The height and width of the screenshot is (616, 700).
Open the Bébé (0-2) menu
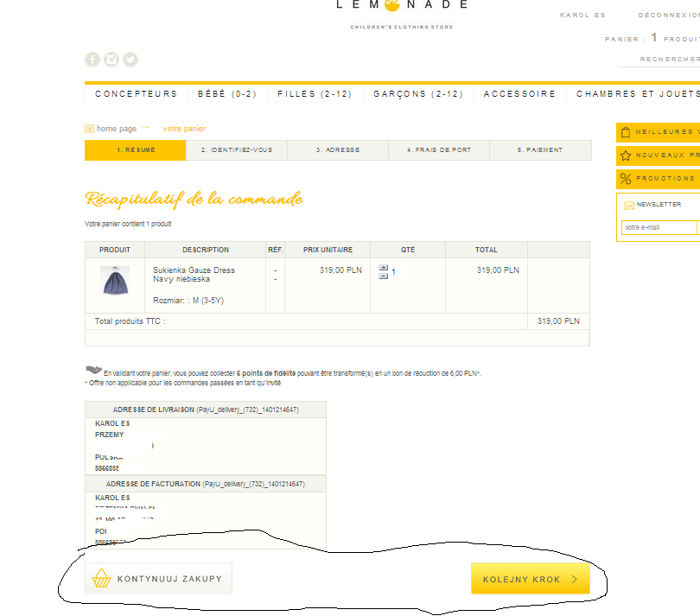[227, 93]
